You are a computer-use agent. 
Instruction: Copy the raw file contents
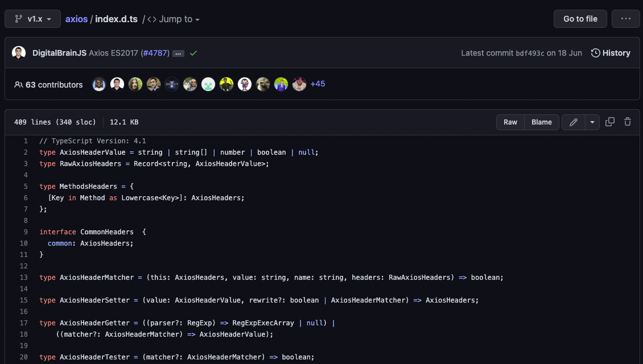[610, 122]
